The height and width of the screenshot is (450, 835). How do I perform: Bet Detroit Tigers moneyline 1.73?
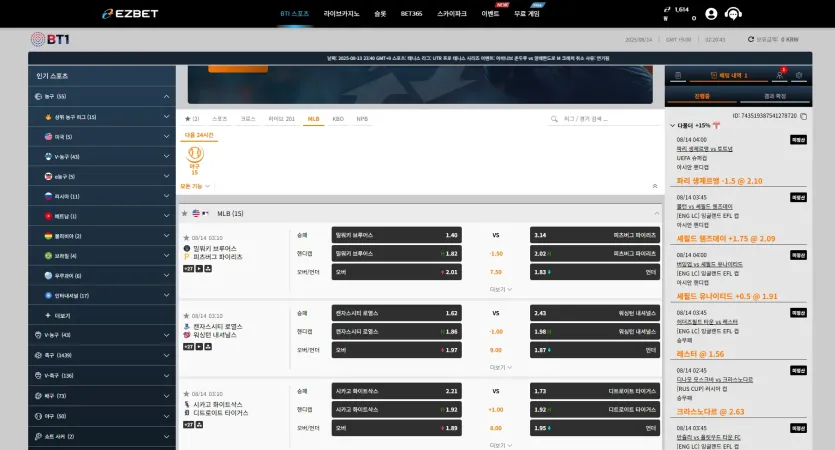coord(595,391)
